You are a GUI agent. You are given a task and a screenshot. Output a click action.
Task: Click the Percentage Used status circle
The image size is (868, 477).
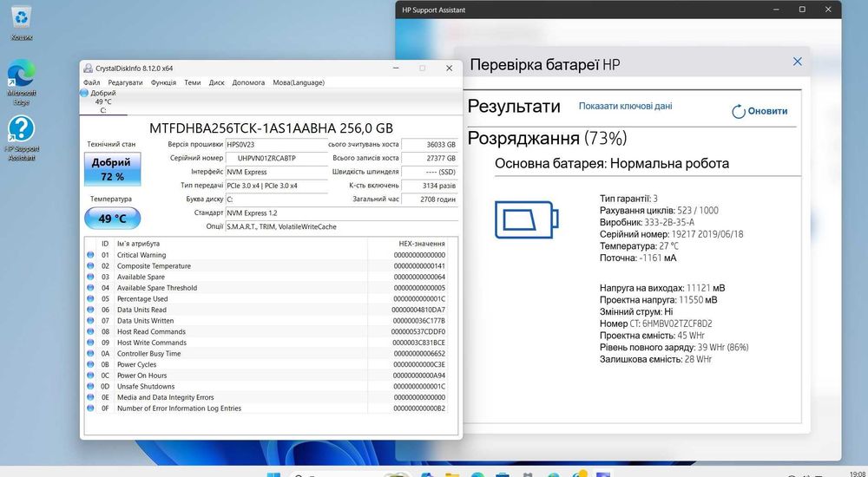(x=90, y=299)
